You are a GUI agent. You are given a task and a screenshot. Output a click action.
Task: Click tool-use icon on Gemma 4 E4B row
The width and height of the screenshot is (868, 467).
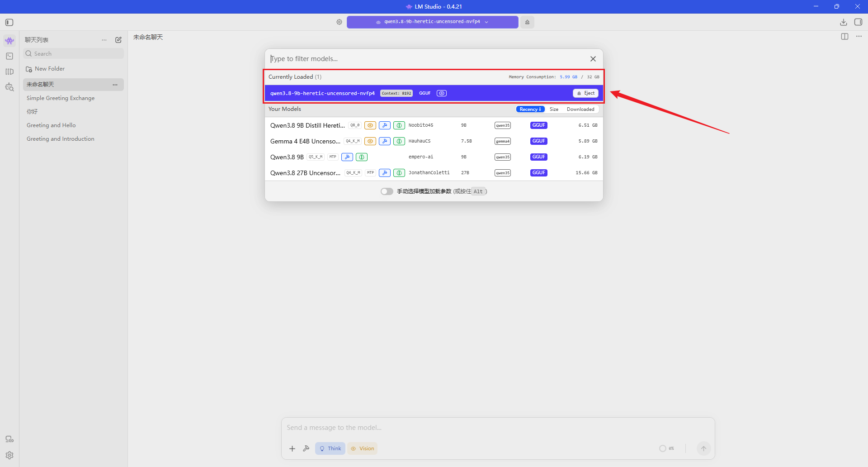click(x=385, y=141)
